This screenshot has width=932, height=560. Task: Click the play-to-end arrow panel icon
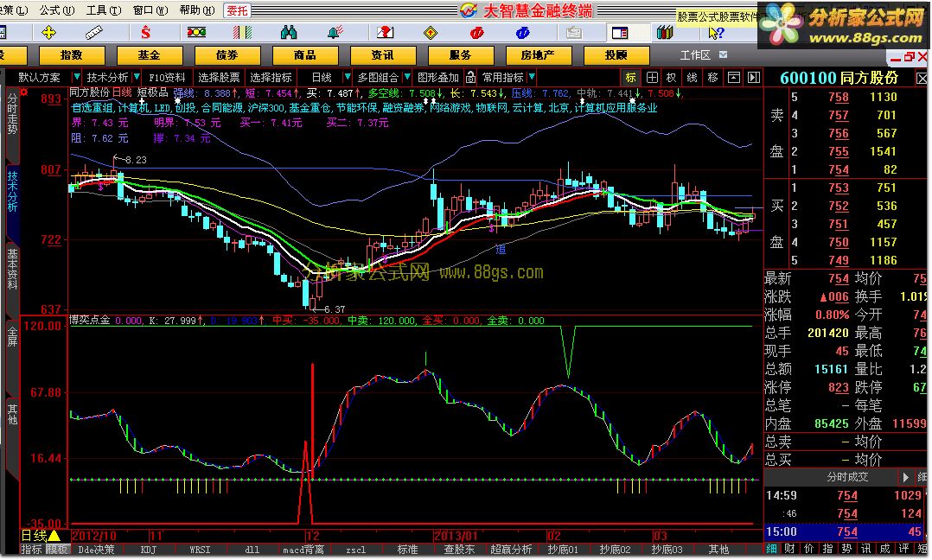pyautogui.click(x=754, y=77)
